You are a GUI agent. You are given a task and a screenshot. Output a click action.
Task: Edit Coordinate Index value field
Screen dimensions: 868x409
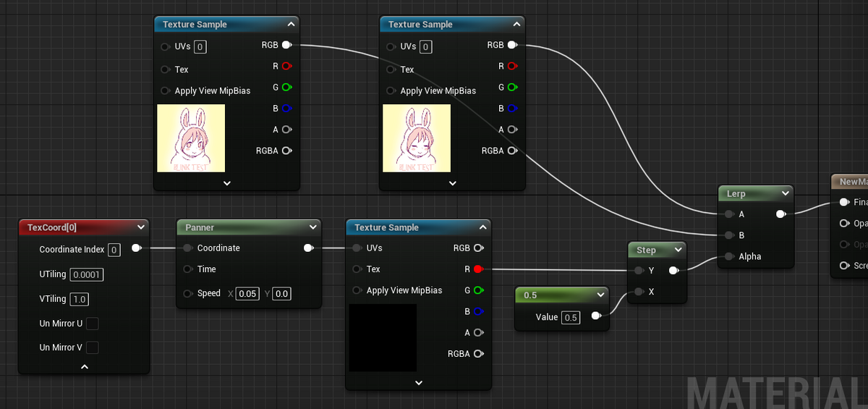[114, 250]
